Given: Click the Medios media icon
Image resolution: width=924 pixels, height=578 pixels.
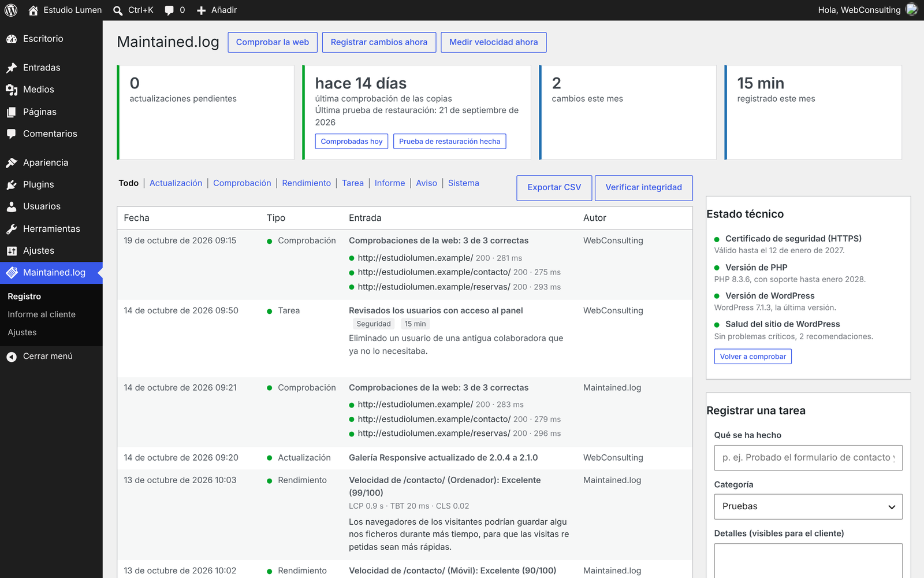Looking at the screenshot, I should pos(12,90).
